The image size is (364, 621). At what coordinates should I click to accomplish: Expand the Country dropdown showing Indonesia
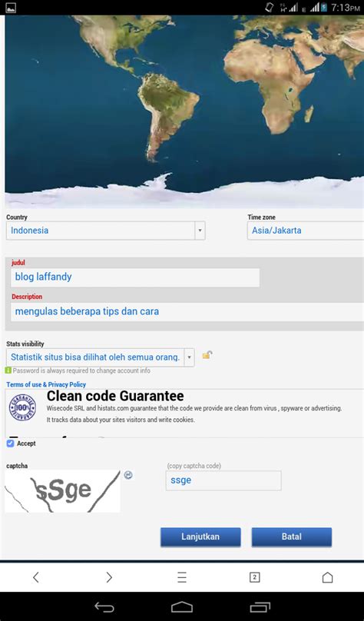click(x=106, y=231)
